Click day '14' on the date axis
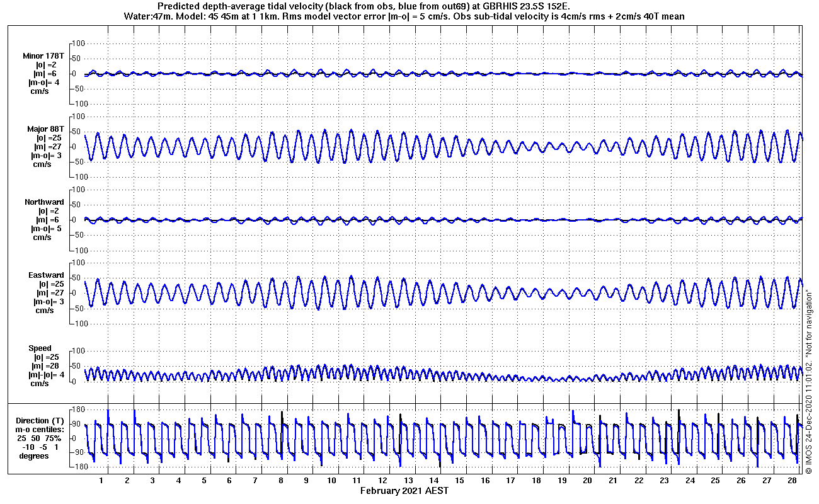Viewport: 819px width, 504px height. pyautogui.click(x=434, y=481)
